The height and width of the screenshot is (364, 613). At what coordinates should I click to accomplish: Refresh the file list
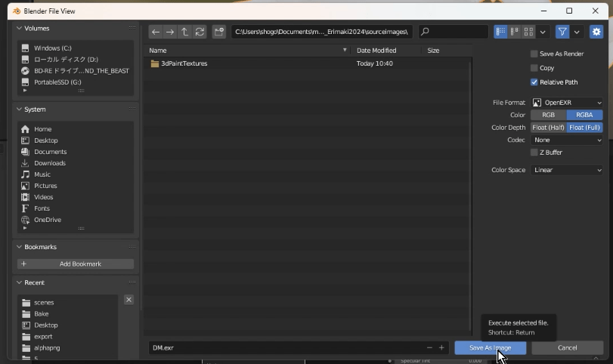click(200, 32)
